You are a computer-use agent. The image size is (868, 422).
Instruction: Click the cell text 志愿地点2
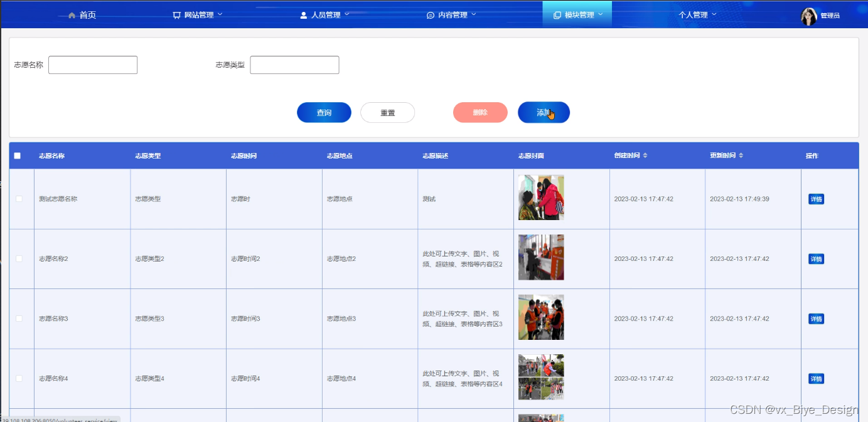(341, 258)
